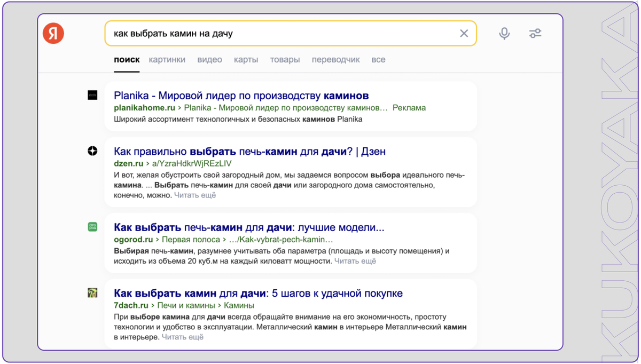Click 'Читать ещё' in the 7dach.ru result
641x364 pixels.
click(183, 337)
